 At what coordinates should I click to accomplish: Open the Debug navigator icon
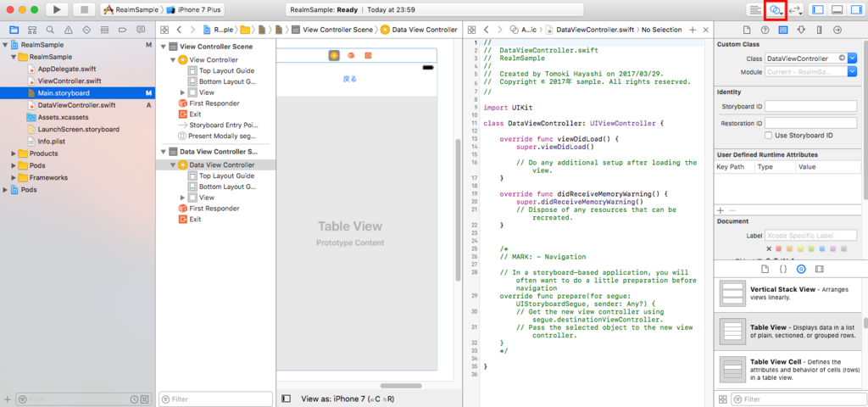pos(104,30)
